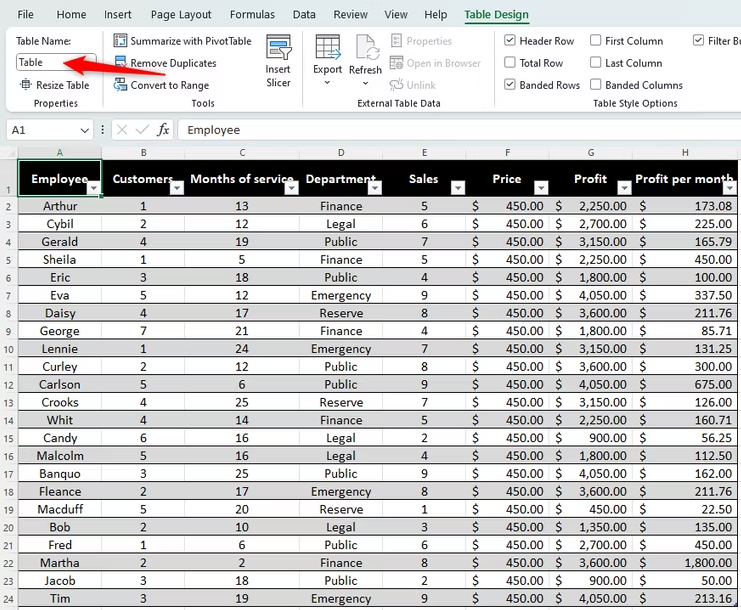Click Summarize with PivotTable icon
Image resolution: width=741 pixels, height=610 pixels.
tap(120, 41)
